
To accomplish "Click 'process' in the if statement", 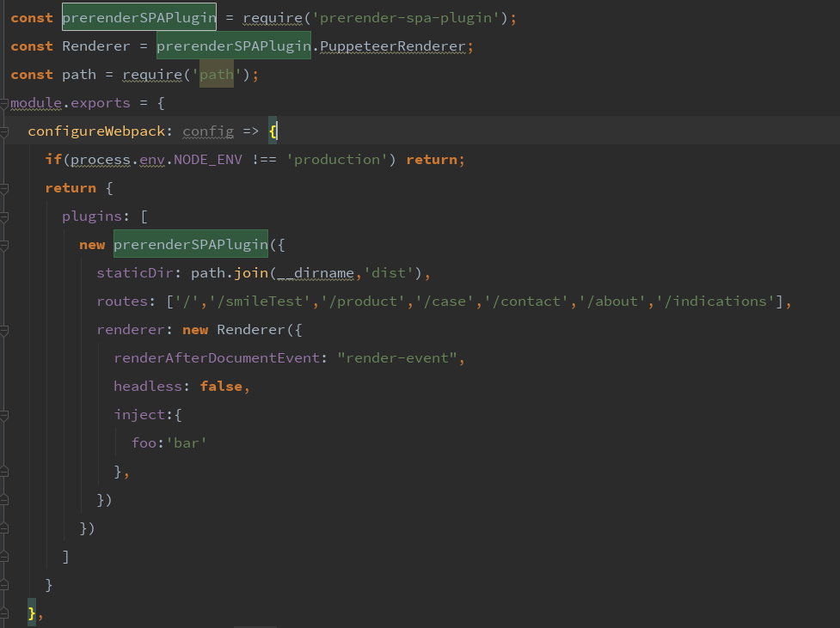I will (x=101, y=160).
